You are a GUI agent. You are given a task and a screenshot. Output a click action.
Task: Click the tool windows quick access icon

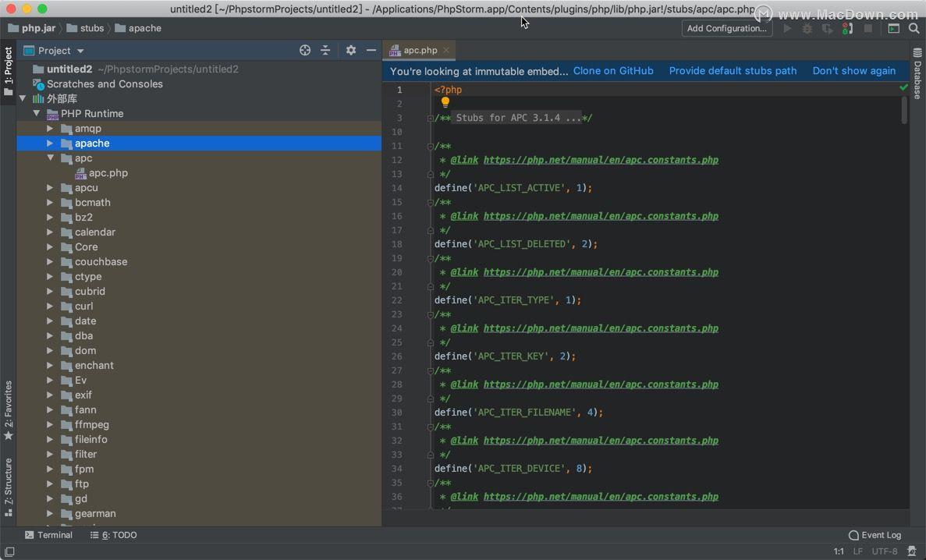9,551
